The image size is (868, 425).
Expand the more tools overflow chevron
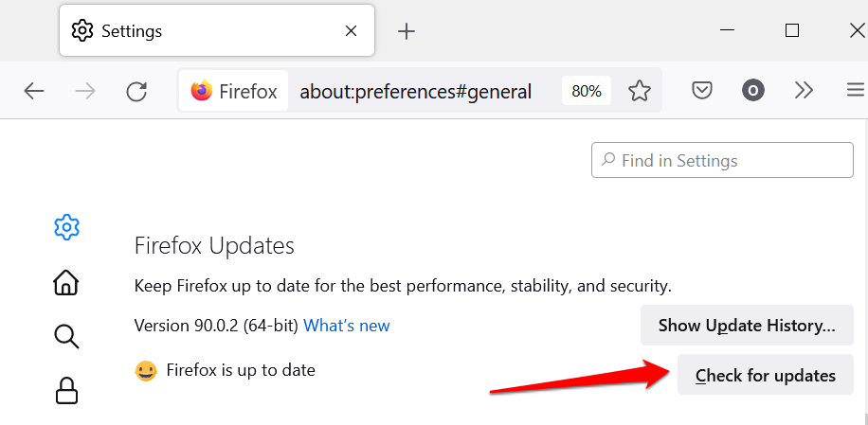pos(805,91)
